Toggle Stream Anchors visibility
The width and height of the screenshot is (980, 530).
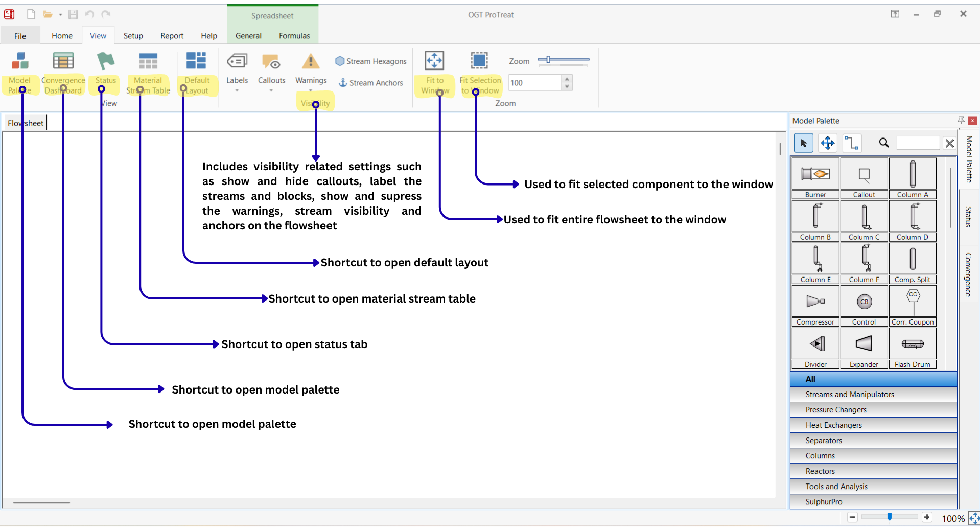(x=371, y=83)
